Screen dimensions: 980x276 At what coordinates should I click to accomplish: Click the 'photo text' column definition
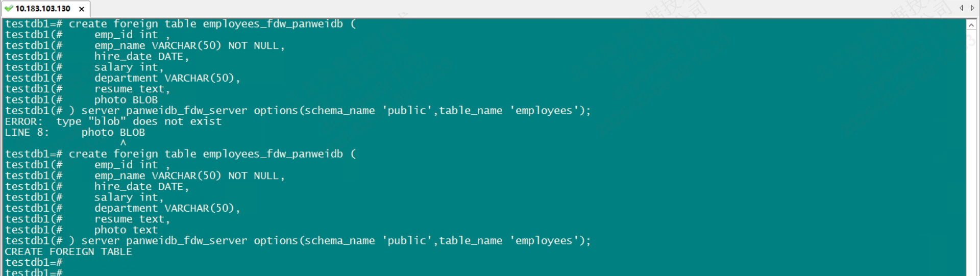click(126, 230)
